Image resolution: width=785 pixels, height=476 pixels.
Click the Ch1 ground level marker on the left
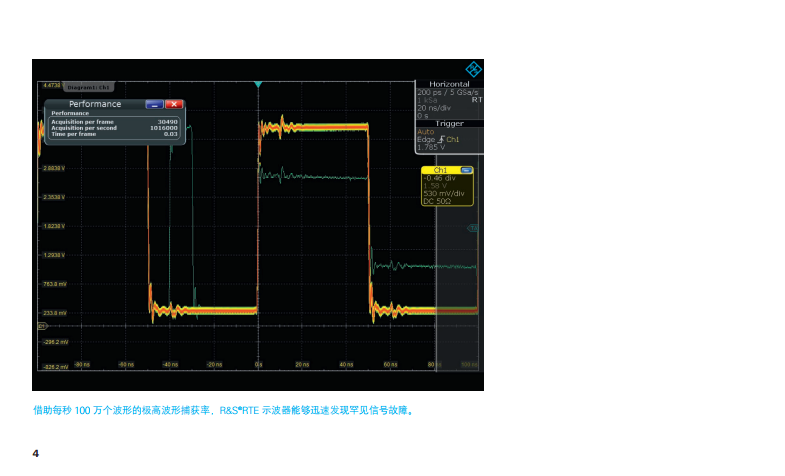(42, 326)
